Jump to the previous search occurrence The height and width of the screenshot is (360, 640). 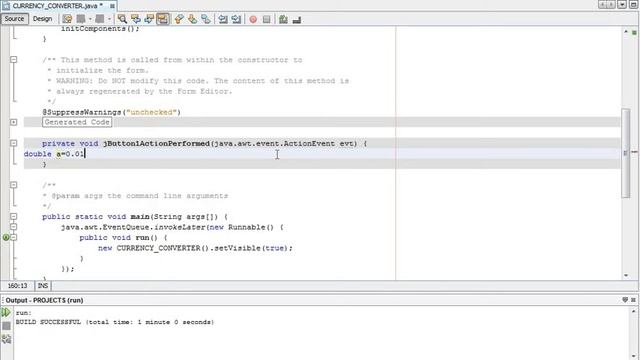coord(136,19)
